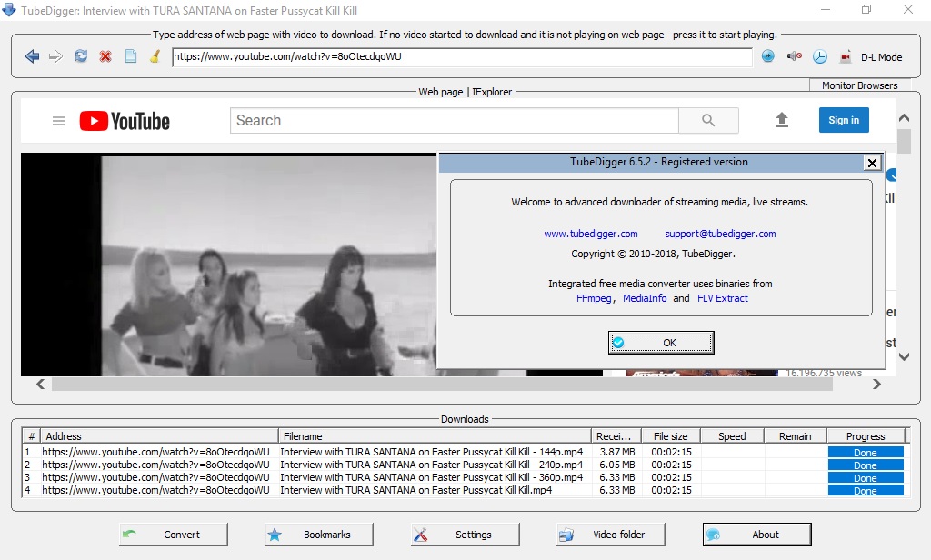Click the URL address field
931x560 pixels.
(462, 57)
